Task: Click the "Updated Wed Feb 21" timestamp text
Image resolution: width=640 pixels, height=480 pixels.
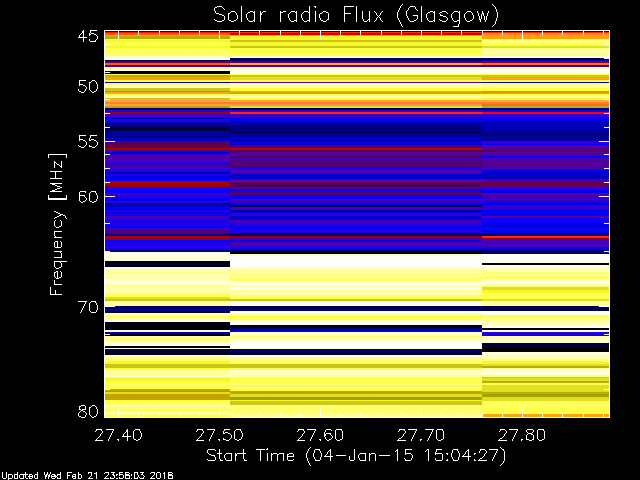Action: tap(87, 476)
